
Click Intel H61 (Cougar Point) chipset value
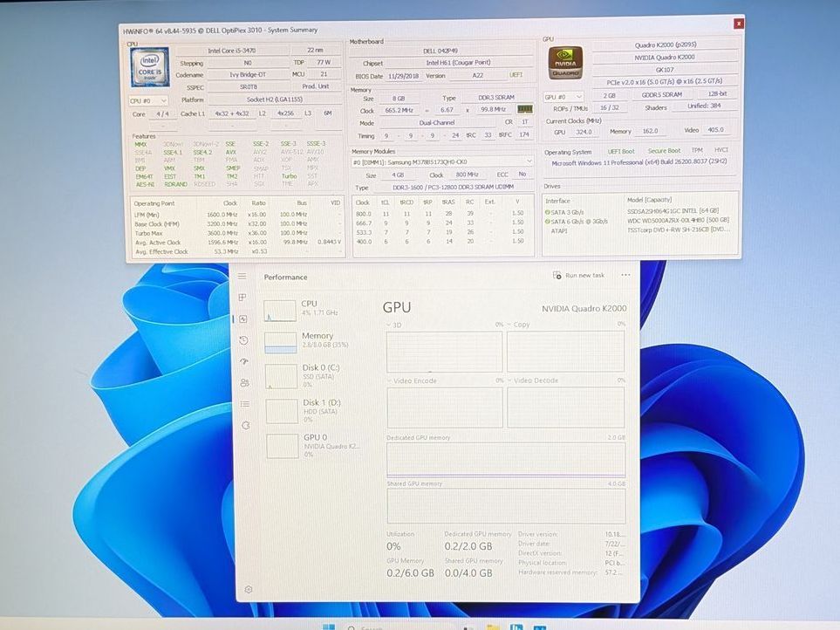point(458,63)
